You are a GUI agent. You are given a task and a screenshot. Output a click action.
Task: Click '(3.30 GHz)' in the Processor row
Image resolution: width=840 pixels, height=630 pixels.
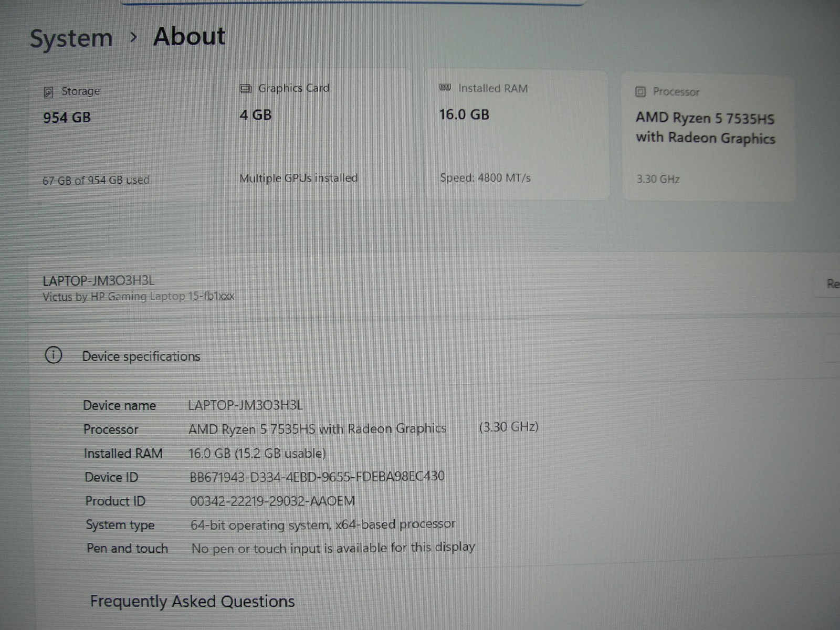coord(509,427)
